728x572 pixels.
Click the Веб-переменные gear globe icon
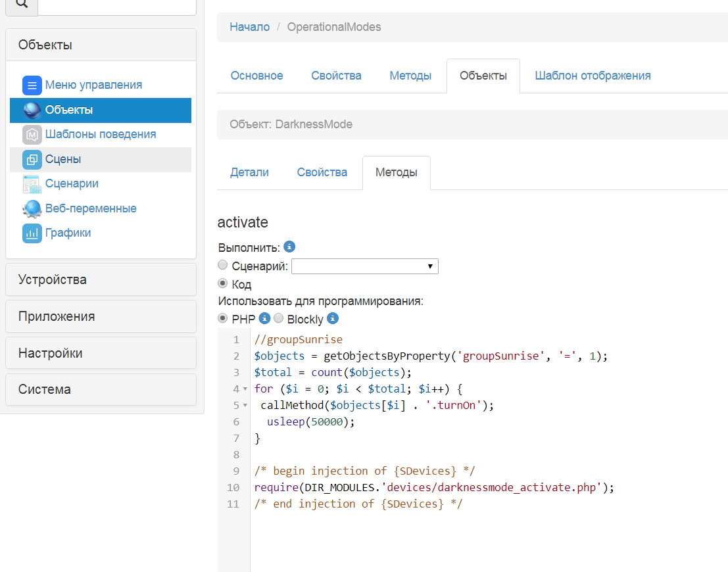pyautogui.click(x=32, y=208)
